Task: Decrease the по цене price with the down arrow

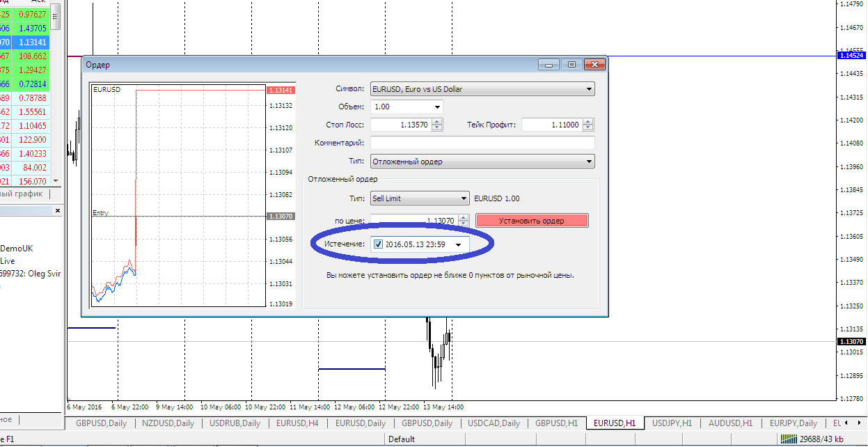Action: (x=464, y=224)
